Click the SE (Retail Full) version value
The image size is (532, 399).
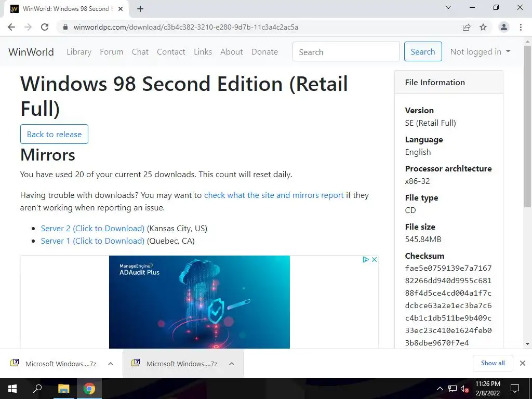click(x=431, y=123)
